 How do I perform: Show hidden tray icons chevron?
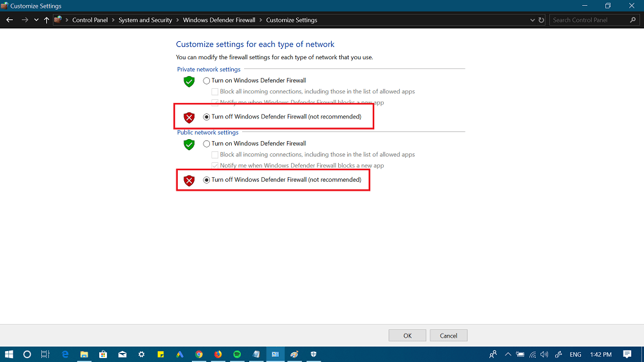[508, 354]
